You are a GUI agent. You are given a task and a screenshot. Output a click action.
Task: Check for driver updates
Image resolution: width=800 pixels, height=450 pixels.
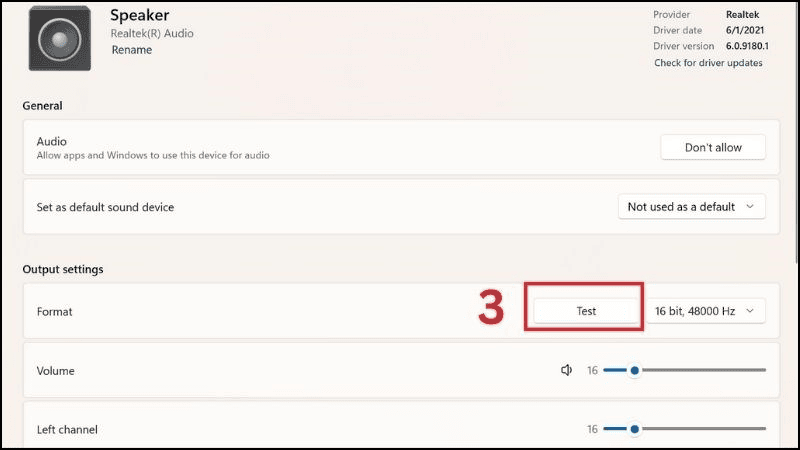708,63
